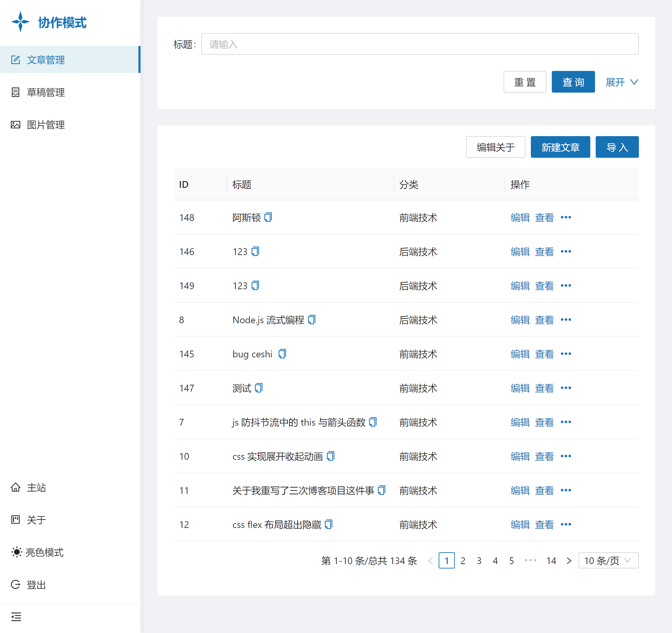This screenshot has height=633, width=672.
Task: Open more actions for row ID 11
Action: point(566,491)
